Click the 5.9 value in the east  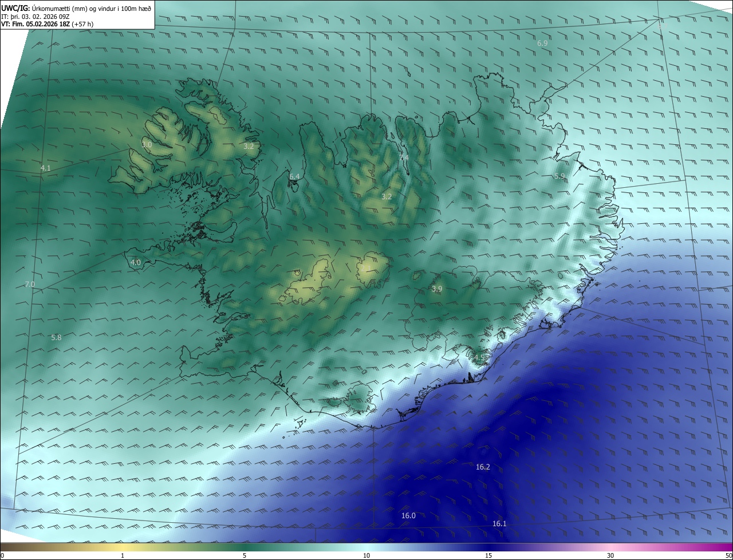[x=559, y=176]
